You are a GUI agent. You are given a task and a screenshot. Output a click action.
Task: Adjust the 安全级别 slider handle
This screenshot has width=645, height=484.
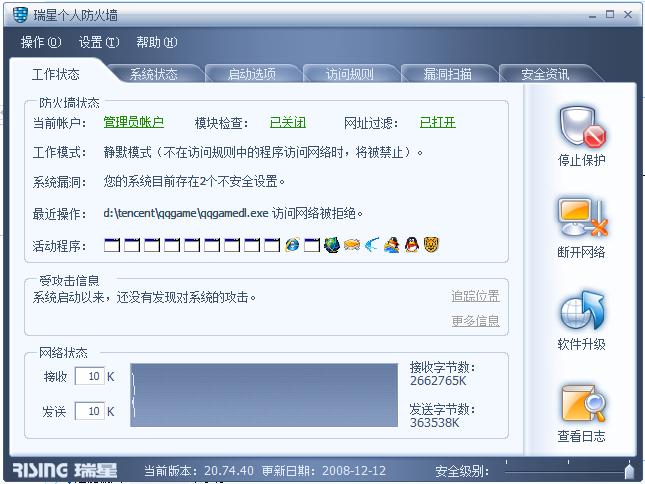pos(629,470)
